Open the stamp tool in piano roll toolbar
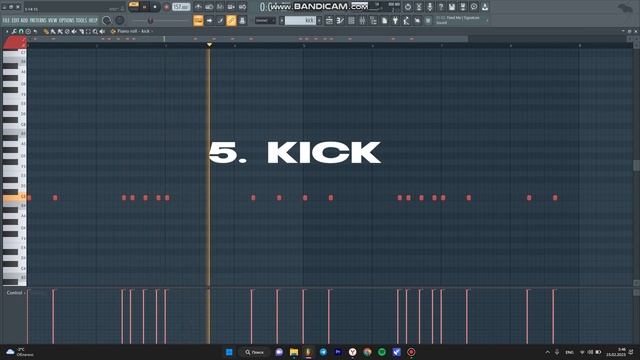Screen dimensions: 640x360 [x=28, y=31]
